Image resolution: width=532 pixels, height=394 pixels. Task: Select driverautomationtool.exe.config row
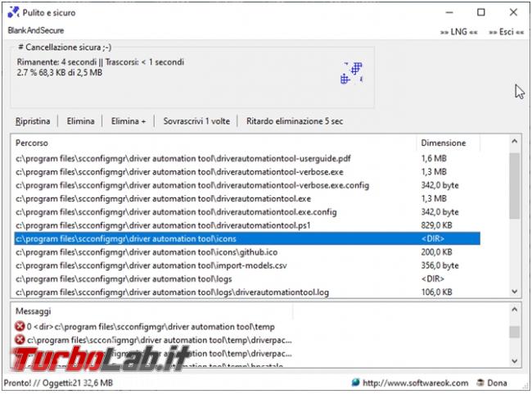(247, 212)
